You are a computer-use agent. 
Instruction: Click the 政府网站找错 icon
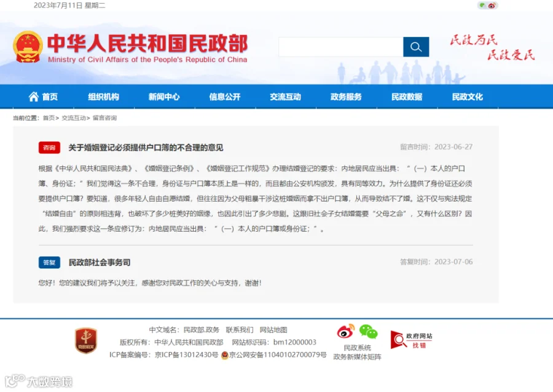click(x=411, y=340)
